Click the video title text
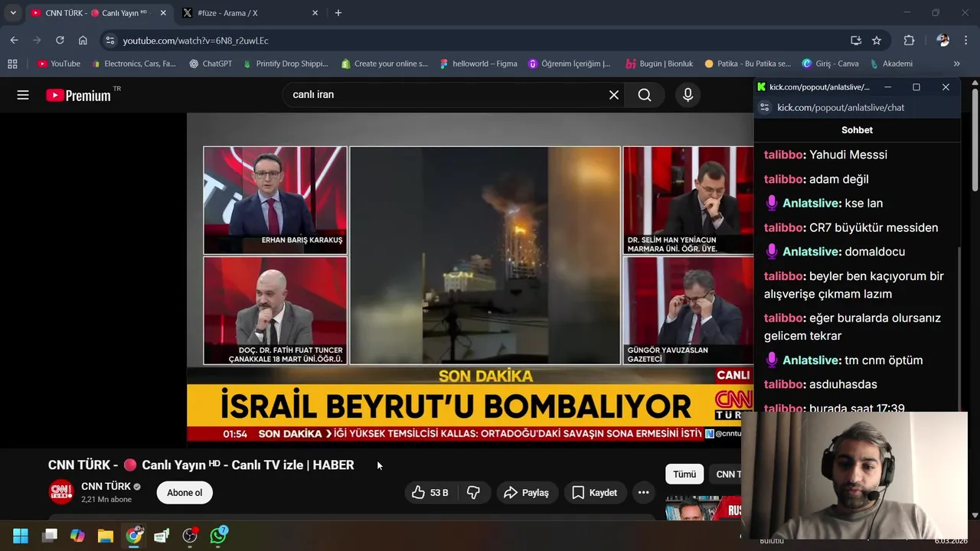The image size is (980, 551). [201, 465]
